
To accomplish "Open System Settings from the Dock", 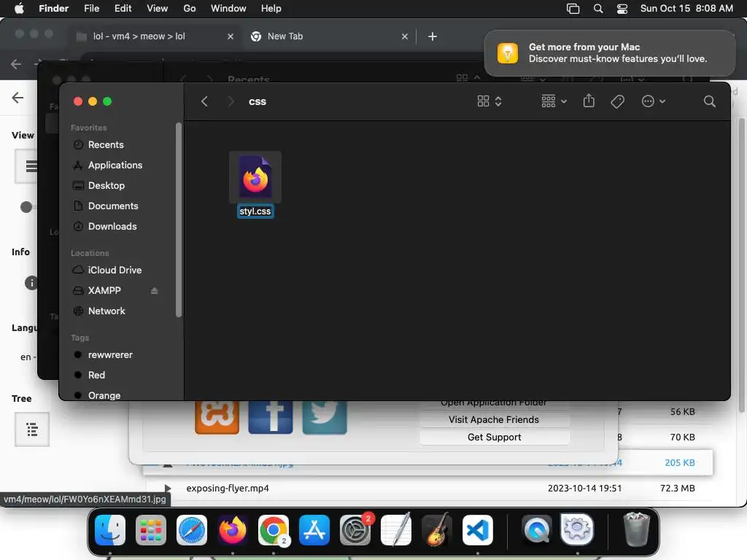I will click(355, 530).
